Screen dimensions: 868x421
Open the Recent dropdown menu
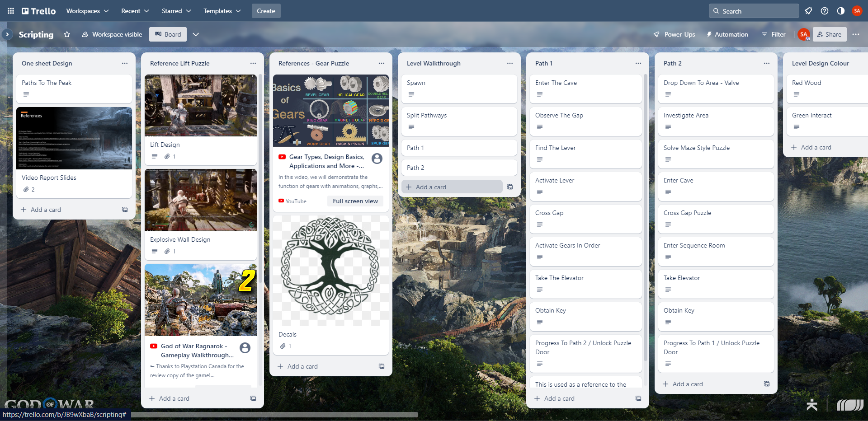tap(135, 11)
